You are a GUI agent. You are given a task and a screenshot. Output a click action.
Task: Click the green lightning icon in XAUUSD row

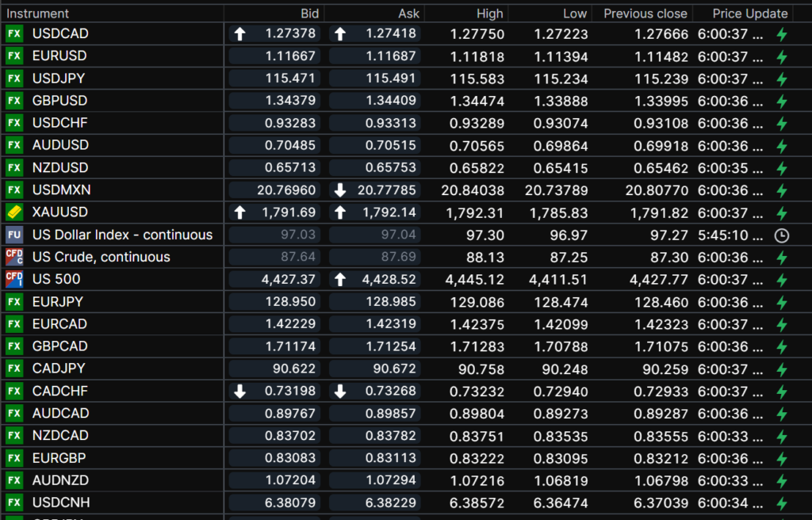tap(782, 213)
